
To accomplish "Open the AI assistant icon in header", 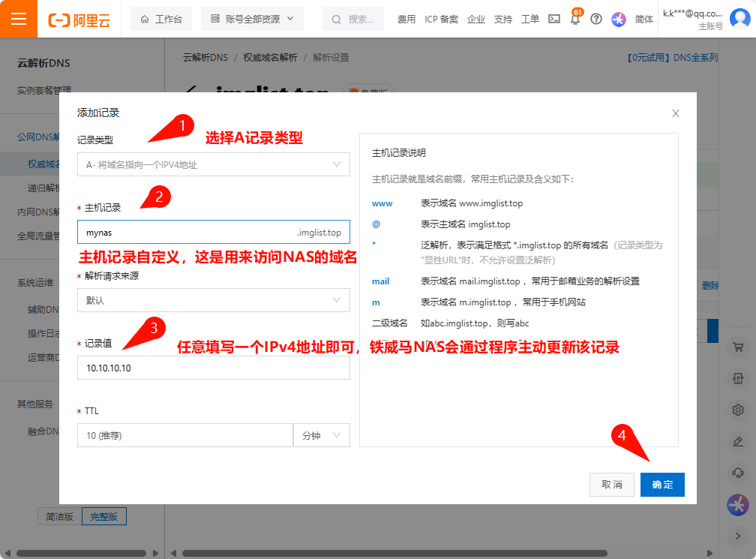I will pyautogui.click(x=619, y=20).
